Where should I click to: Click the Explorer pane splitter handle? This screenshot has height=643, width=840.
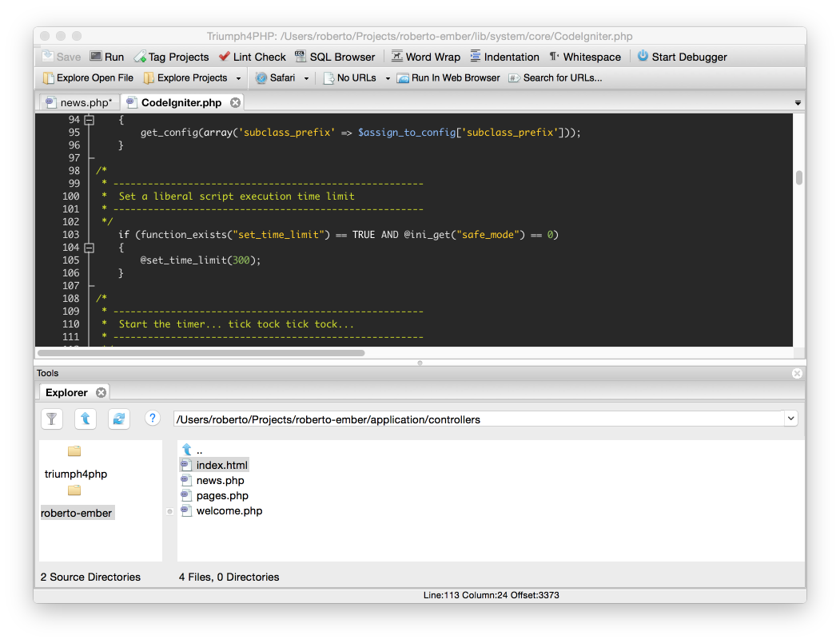[169, 512]
